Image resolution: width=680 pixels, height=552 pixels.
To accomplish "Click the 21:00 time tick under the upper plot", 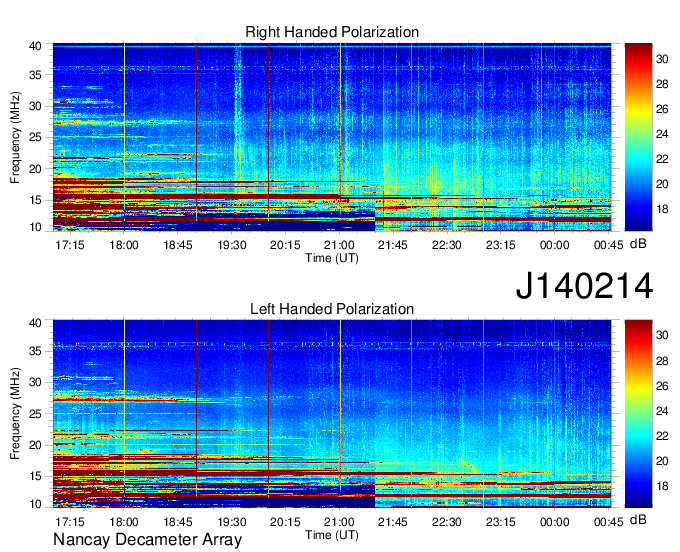I will (x=339, y=245).
